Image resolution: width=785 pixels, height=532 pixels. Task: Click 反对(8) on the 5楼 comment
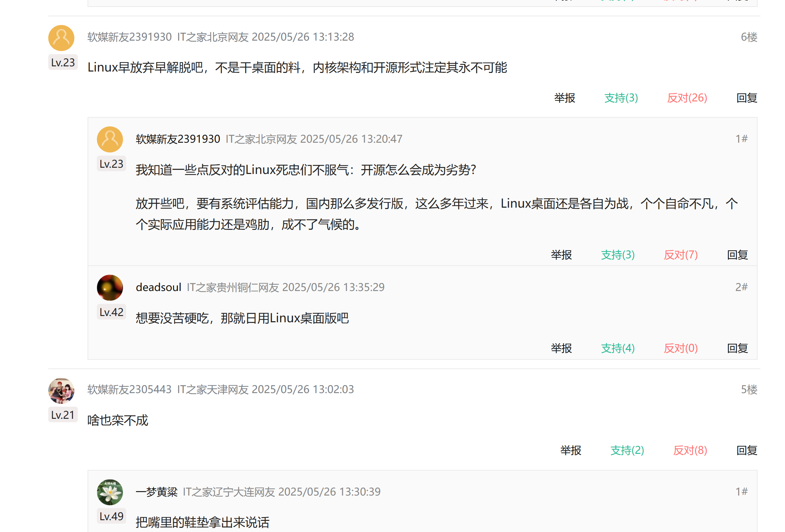[x=690, y=450]
